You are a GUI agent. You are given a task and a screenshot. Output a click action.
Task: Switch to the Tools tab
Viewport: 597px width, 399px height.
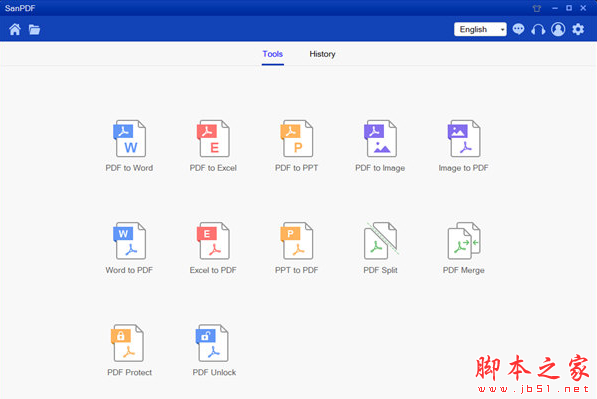[x=273, y=54]
